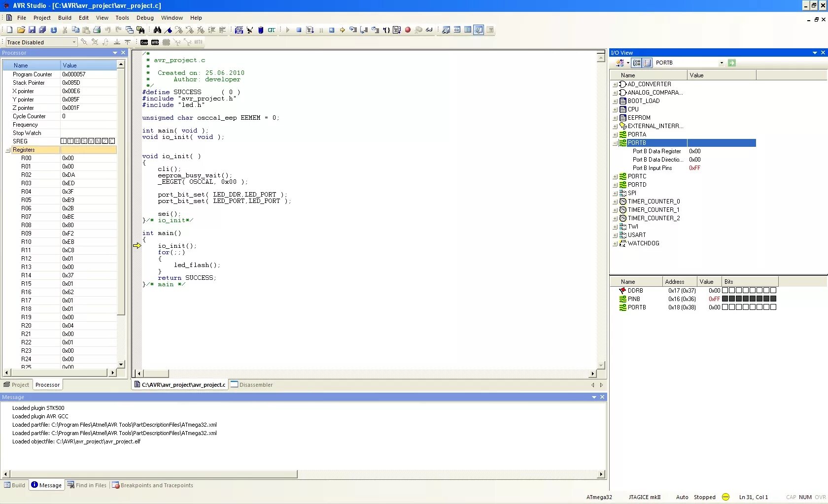Click the Con connect-dialog icon
The image size is (828, 504).
coord(144,42)
